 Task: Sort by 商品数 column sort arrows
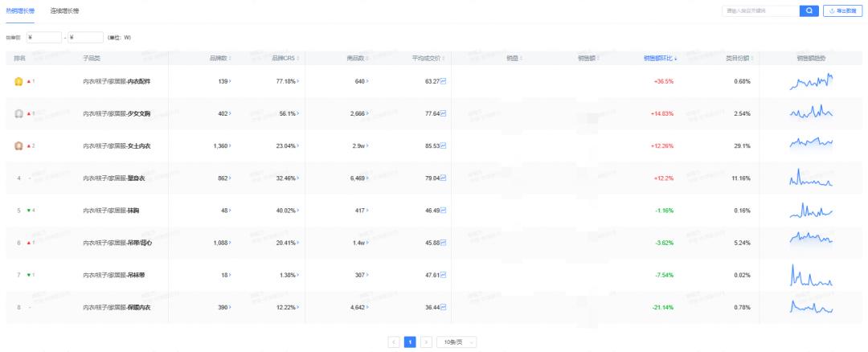(x=367, y=58)
